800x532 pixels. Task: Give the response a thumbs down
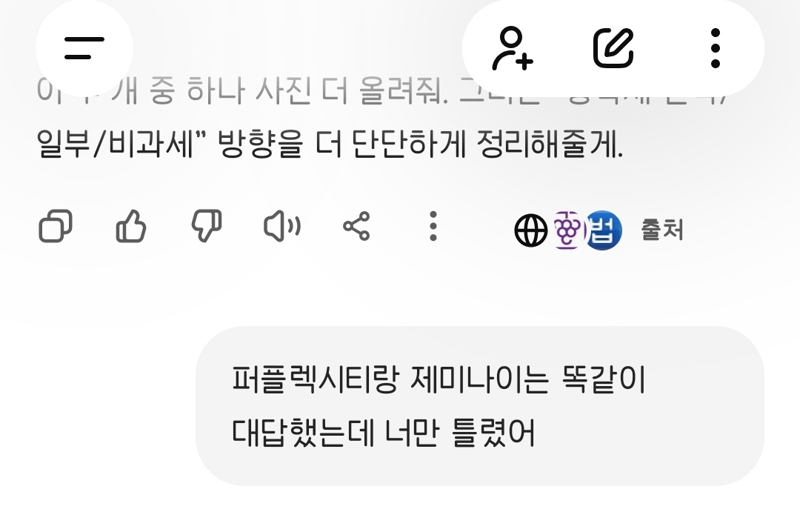[206, 226]
